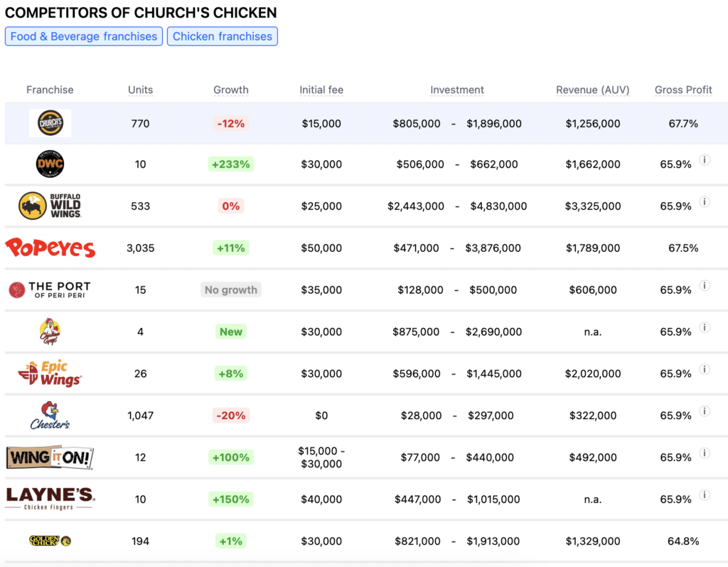Viewport: 728px width, 567px height.
Task: Click the units value "1,047"
Action: click(x=140, y=415)
